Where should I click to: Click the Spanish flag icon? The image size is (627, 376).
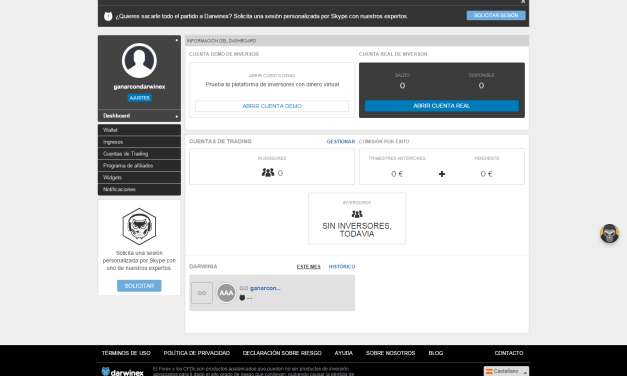pos(489,372)
